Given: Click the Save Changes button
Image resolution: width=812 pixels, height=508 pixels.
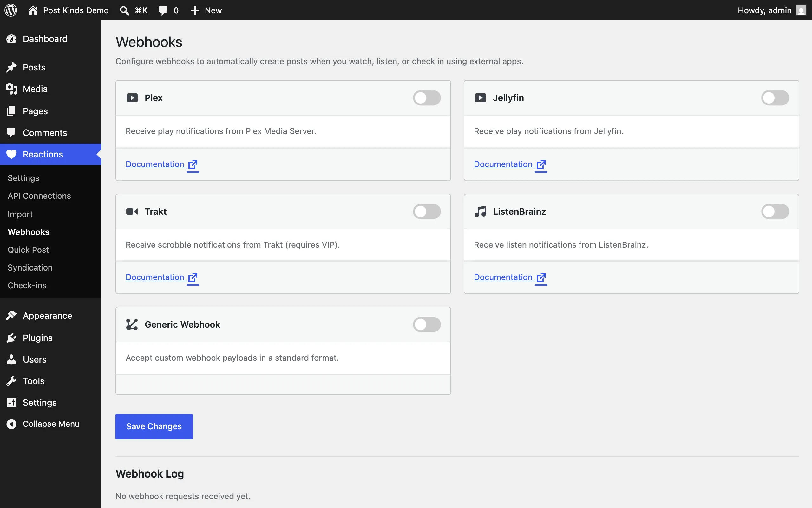Looking at the screenshot, I should 154,426.
